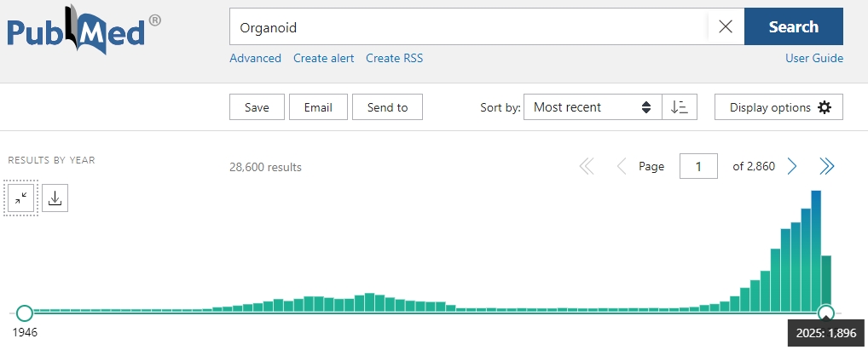Click the Search button
868x350 pixels.
[x=793, y=26]
